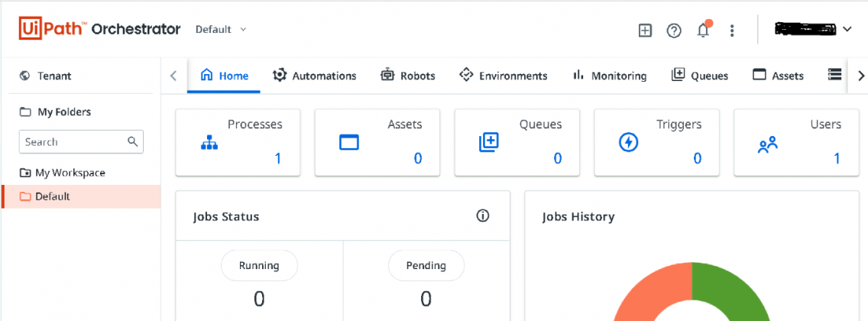
Task: Click the Jobs Status info icon
Action: 482,216
